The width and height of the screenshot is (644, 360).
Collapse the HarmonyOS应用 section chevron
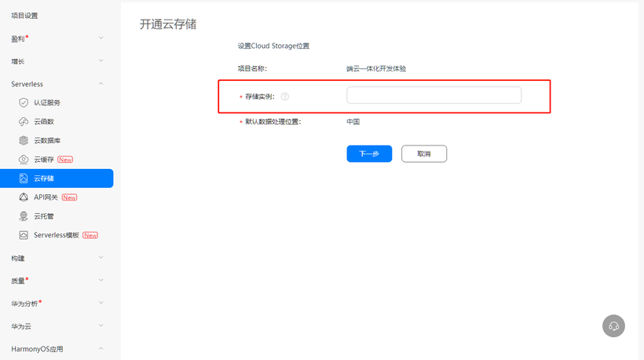click(x=101, y=348)
